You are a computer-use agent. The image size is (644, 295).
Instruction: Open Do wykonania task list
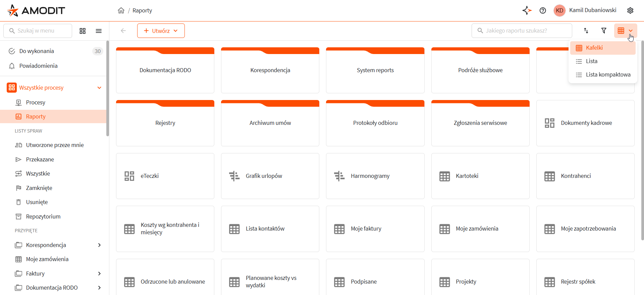pyautogui.click(x=37, y=51)
